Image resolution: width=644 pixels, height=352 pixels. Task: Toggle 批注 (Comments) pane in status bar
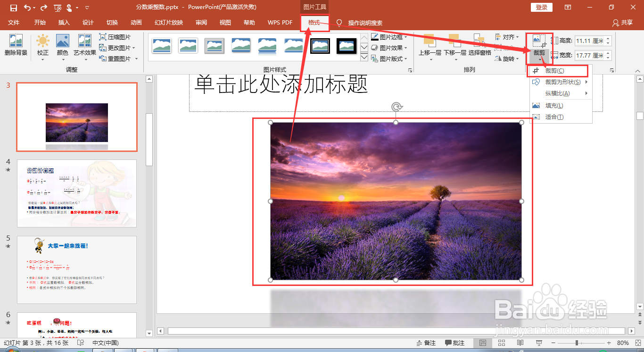coord(454,343)
